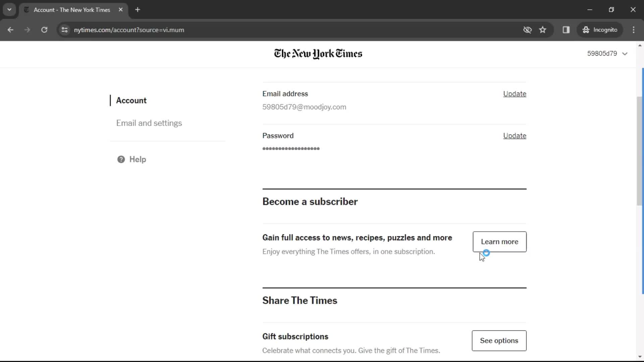This screenshot has height=362, width=644.
Task: Click the Learn more subscription button
Action: [x=499, y=241]
